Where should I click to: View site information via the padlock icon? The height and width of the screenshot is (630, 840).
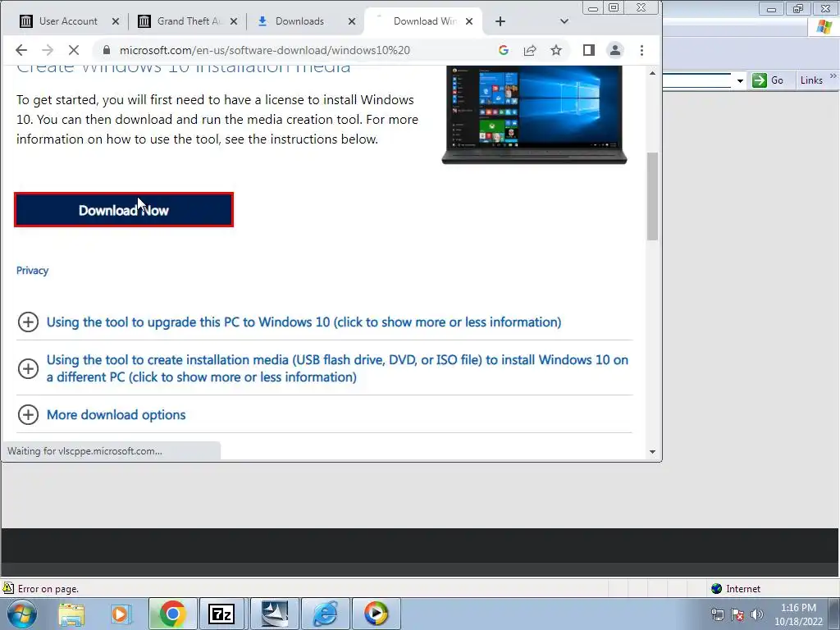pos(107,50)
